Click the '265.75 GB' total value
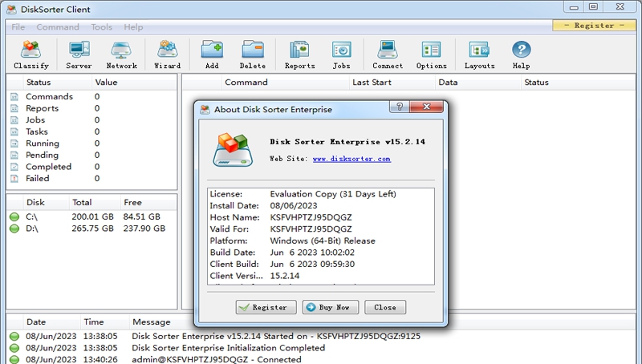This screenshot has width=642, height=364. (x=92, y=229)
